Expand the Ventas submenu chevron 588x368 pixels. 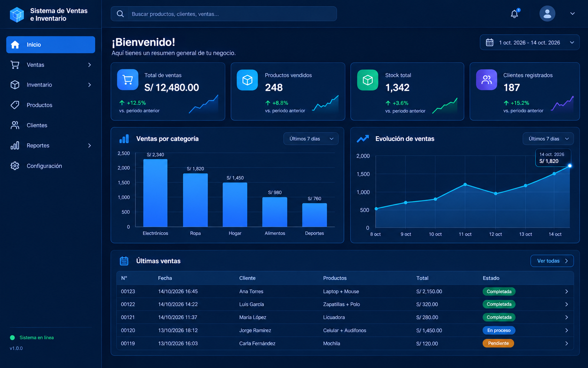click(89, 65)
